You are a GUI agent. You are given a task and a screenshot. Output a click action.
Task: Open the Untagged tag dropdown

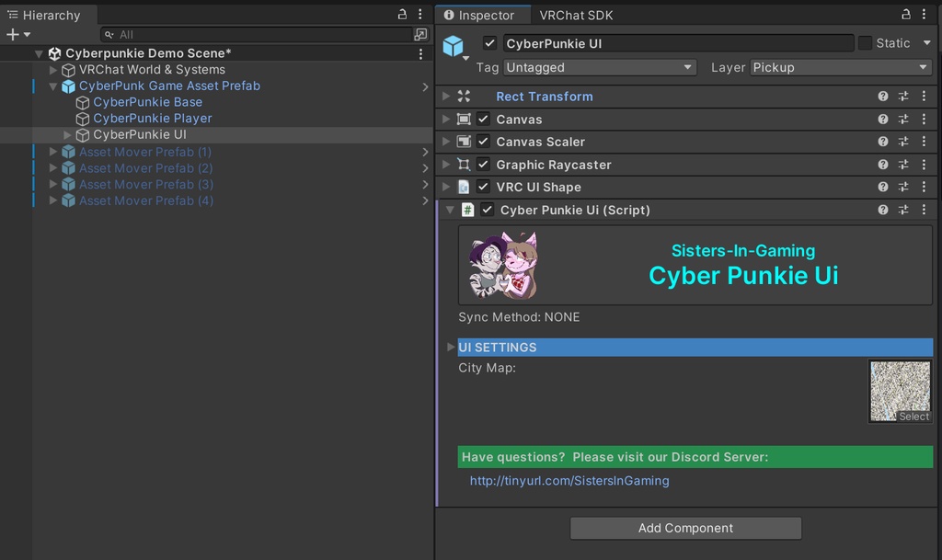(x=600, y=67)
